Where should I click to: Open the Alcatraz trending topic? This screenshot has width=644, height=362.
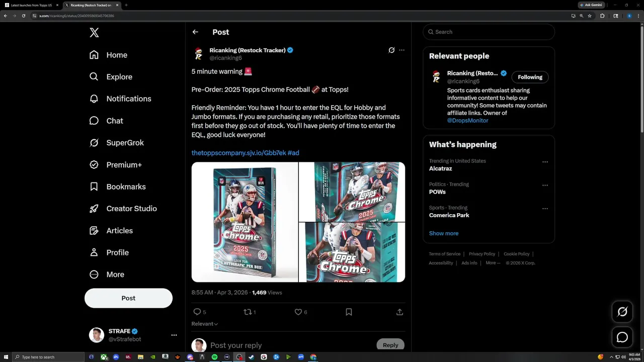440,168
